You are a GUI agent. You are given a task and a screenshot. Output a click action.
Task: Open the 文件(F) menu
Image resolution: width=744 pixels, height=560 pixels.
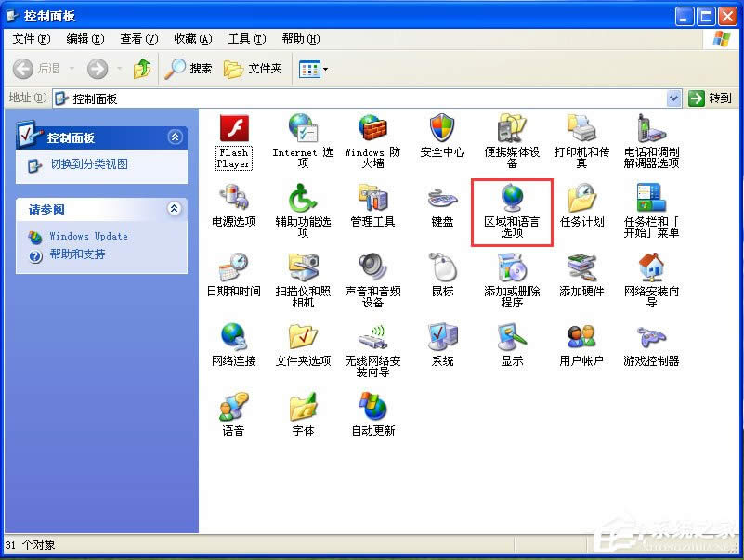32,38
